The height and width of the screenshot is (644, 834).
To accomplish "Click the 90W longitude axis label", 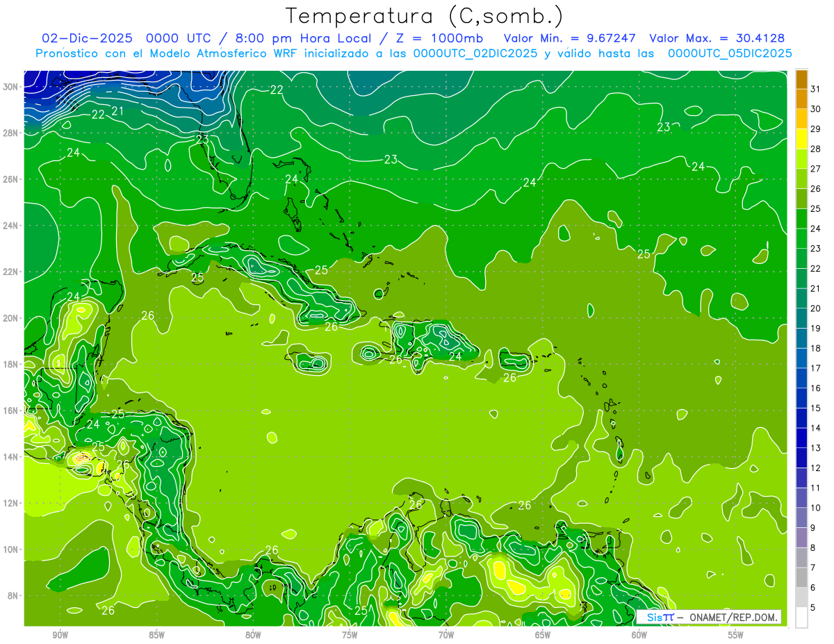I will pyautogui.click(x=60, y=635).
